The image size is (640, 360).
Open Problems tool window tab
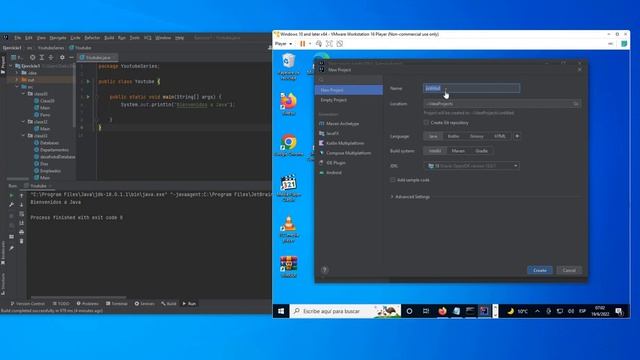coord(88,304)
